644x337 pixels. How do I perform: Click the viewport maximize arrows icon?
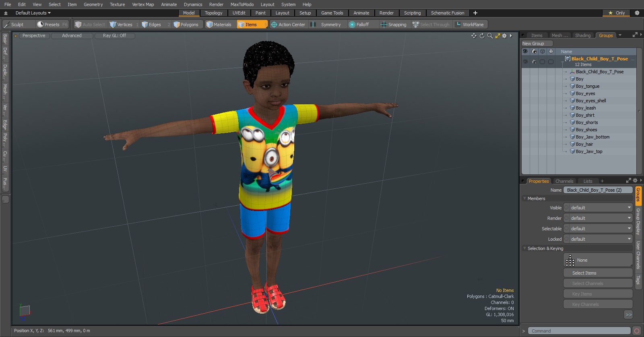[x=498, y=36]
